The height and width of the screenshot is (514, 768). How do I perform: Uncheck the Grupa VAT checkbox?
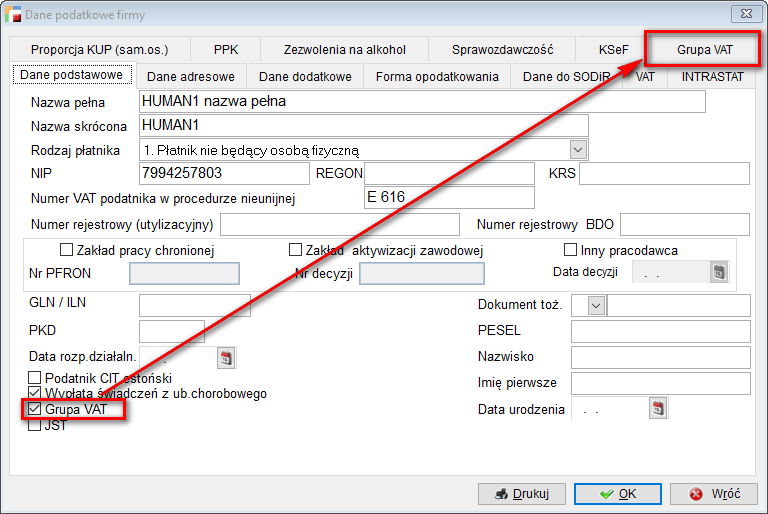click(35, 409)
